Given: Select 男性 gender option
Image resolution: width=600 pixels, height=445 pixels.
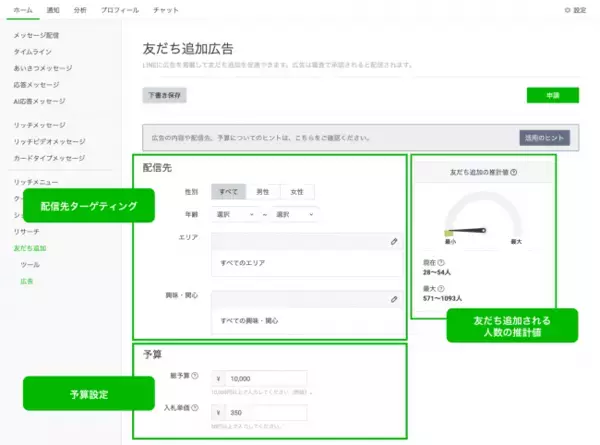Looking at the screenshot, I should click(264, 191).
